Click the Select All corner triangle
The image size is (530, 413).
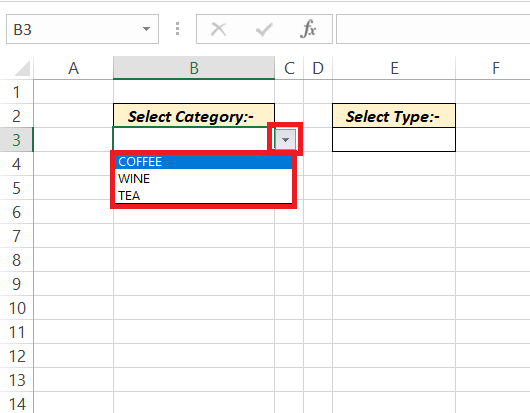click(22, 68)
